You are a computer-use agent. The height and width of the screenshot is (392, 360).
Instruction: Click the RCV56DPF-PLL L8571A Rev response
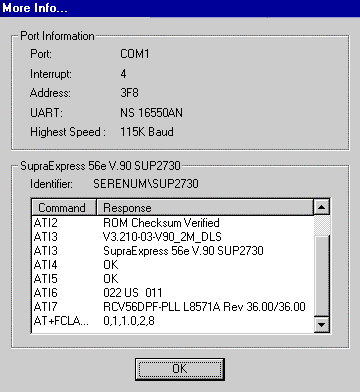pos(204,307)
